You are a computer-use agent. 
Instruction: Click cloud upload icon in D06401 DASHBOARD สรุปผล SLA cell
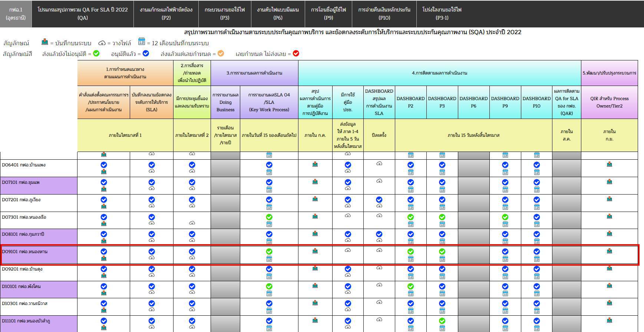click(x=379, y=163)
